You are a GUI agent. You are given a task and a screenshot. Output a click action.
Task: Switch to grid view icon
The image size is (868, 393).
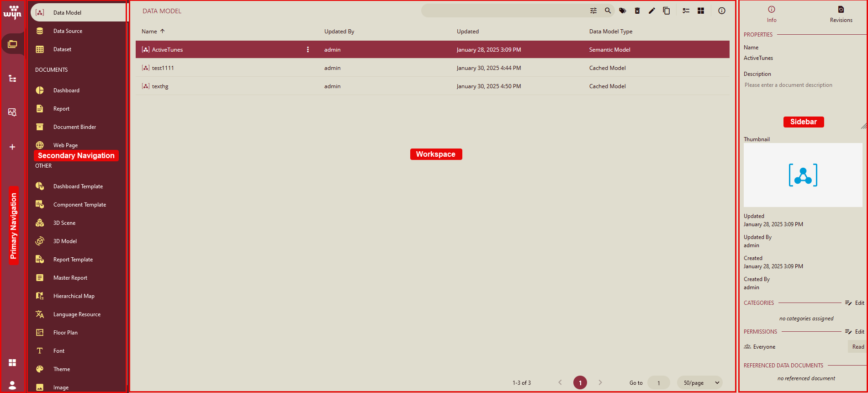(701, 11)
